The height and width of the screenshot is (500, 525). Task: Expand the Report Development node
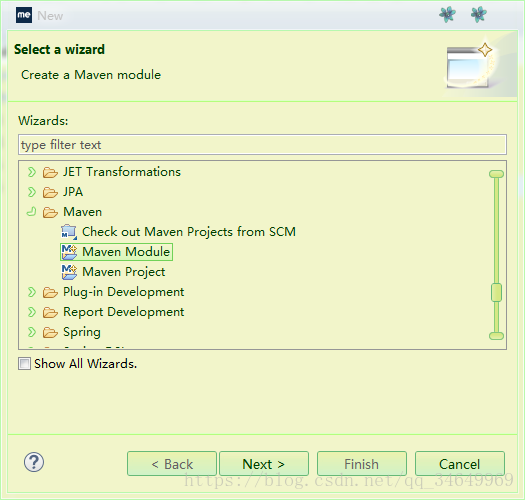[x=31, y=312]
